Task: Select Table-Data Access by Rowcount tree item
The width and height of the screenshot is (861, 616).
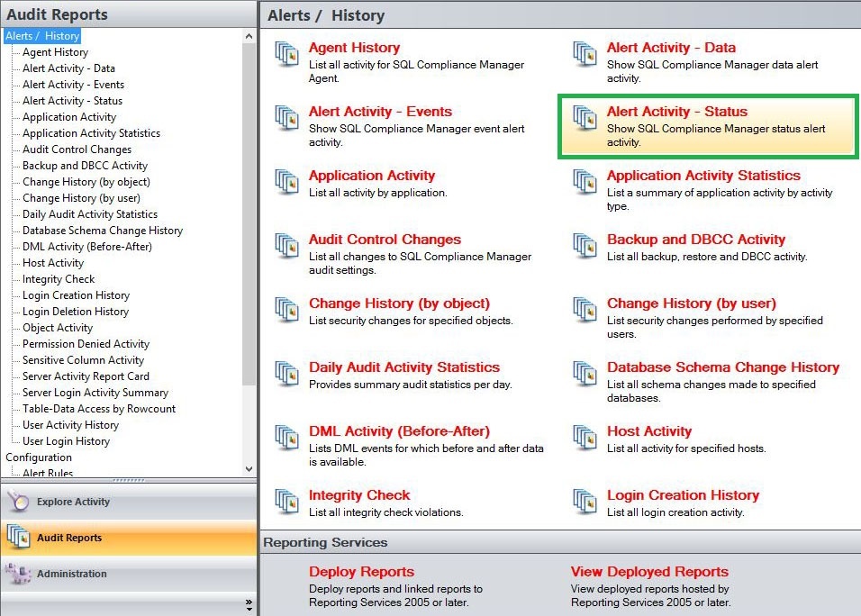Action: pos(99,409)
